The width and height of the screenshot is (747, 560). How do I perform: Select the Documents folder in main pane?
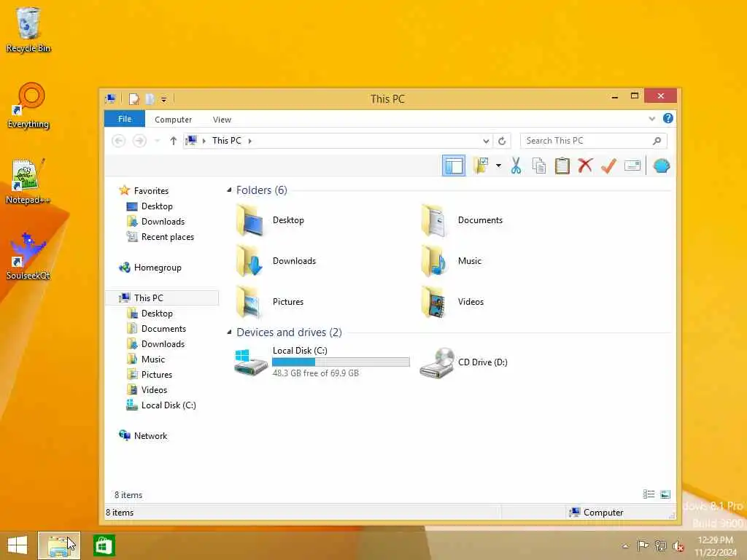pyautogui.click(x=462, y=220)
